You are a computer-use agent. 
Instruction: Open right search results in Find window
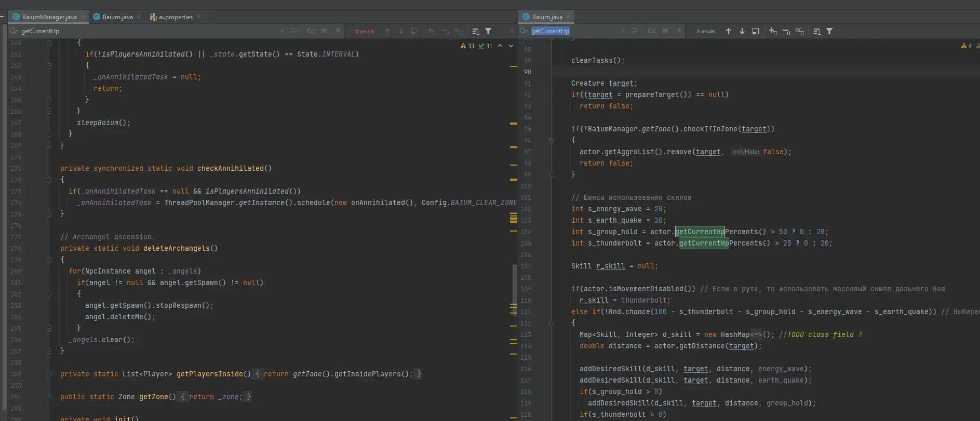click(x=756, y=31)
